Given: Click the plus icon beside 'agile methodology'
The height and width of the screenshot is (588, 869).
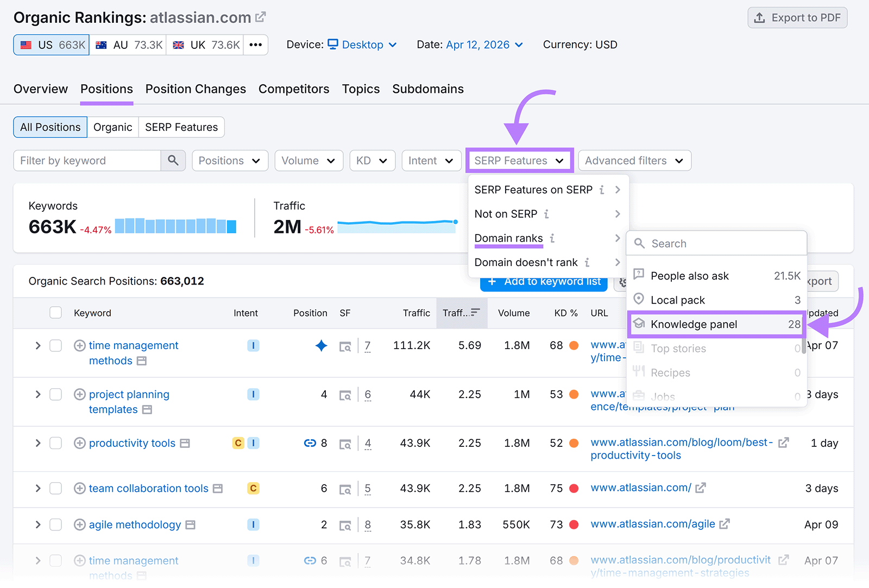Looking at the screenshot, I should pyautogui.click(x=79, y=524).
